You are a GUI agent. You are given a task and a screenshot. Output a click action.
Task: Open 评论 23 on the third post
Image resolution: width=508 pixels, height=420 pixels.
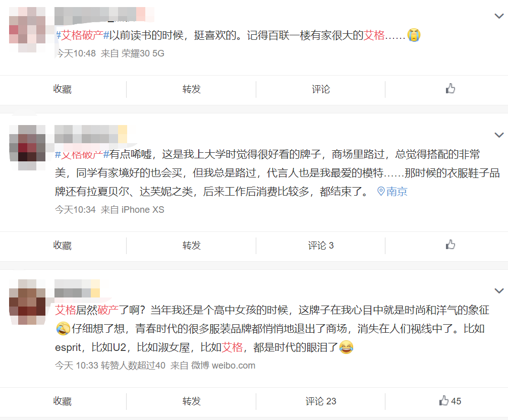click(x=321, y=401)
